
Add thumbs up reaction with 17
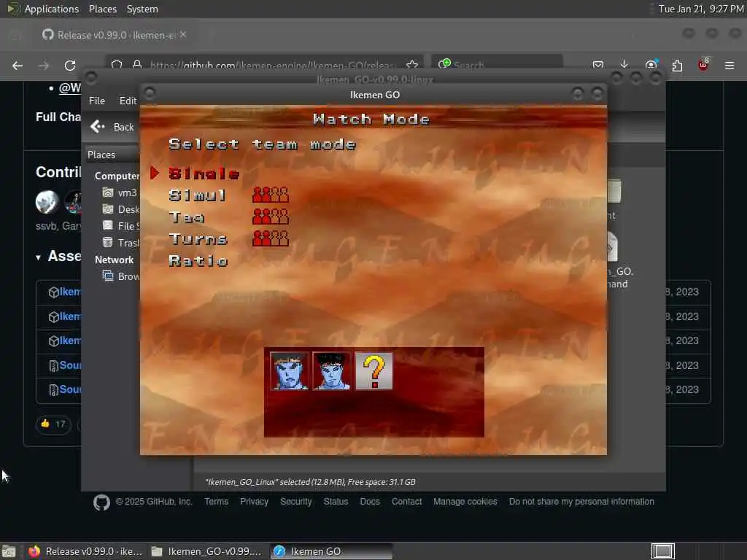click(53, 424)
